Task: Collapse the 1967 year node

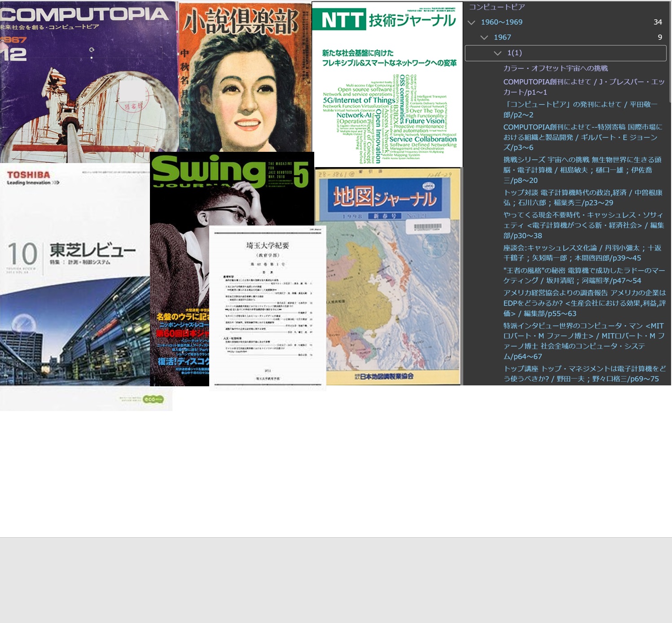Action: click(484, 38)
